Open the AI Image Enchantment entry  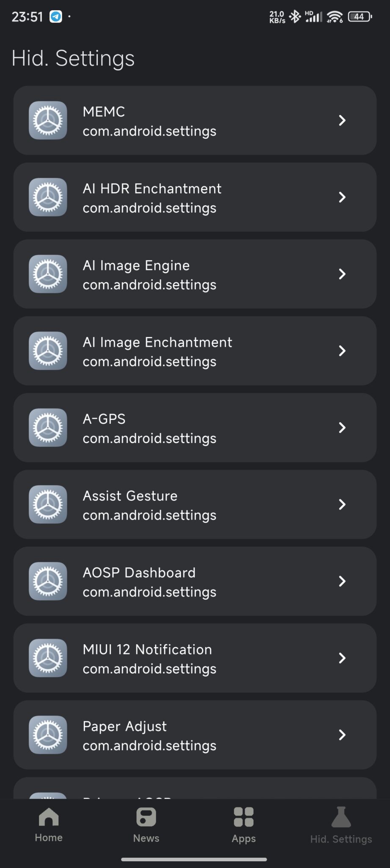[195, 351]
